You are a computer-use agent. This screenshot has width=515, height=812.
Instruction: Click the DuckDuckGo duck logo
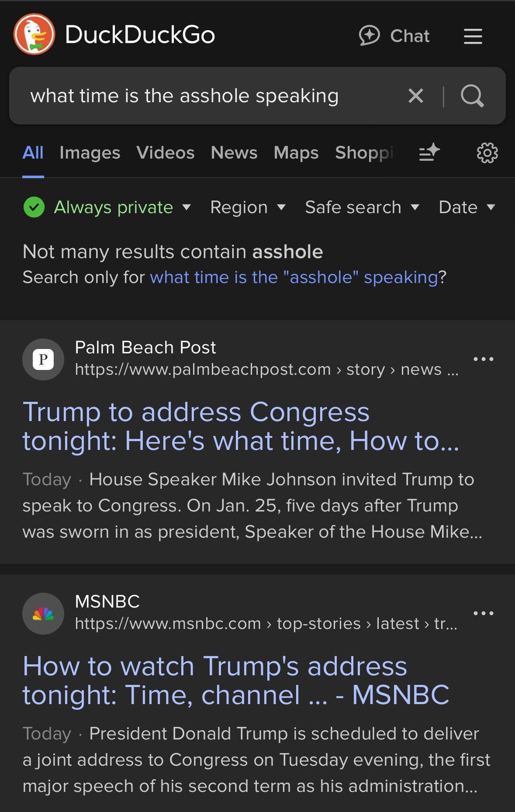click(x=34, y=35)
